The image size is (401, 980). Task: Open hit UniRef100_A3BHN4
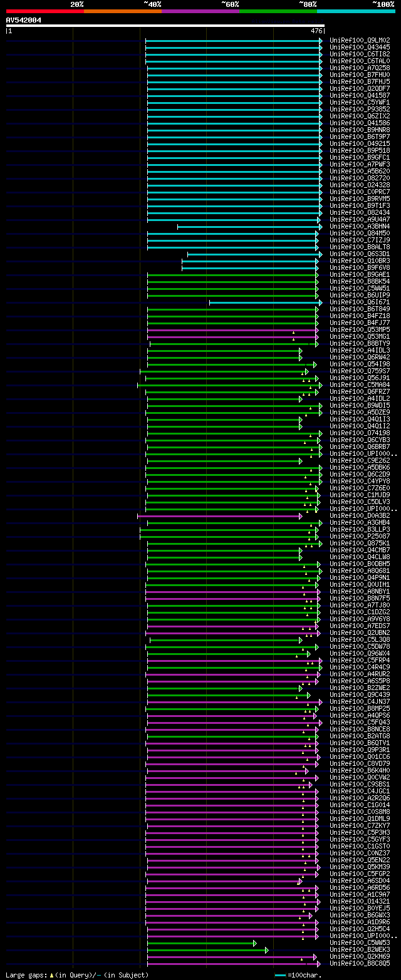coord(360,226)
